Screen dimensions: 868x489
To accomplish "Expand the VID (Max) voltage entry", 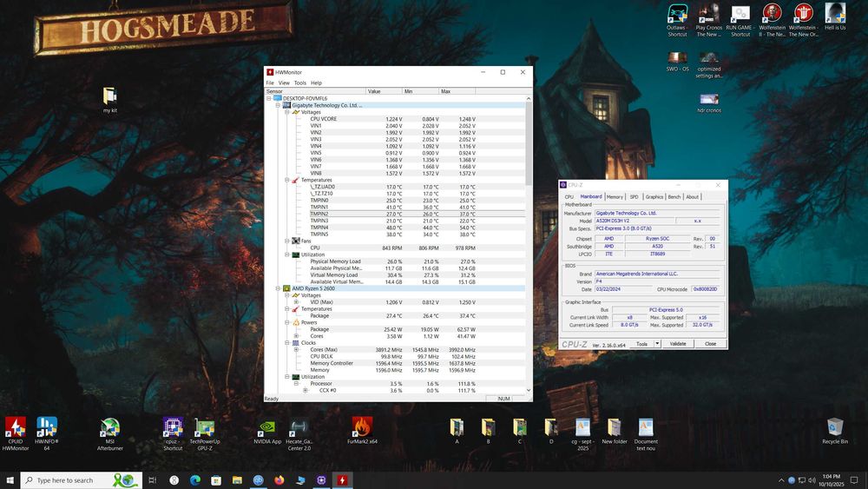I will [296, 302].
